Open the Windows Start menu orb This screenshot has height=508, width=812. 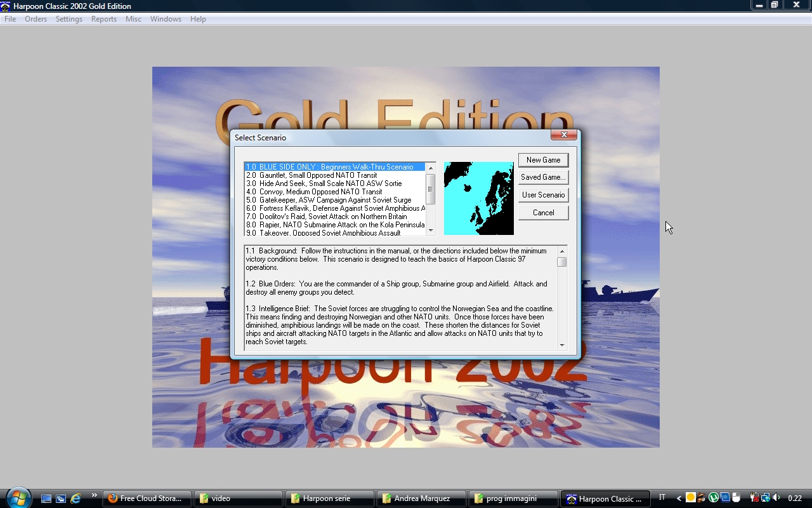pyautogui.click(x=18, y=497)
